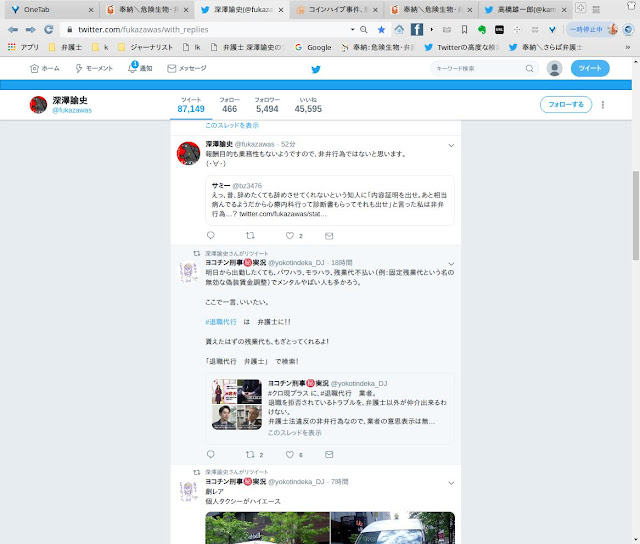Click the Facebook extension icon
This screenshot has height=544, width=640.
click(417, 29)
